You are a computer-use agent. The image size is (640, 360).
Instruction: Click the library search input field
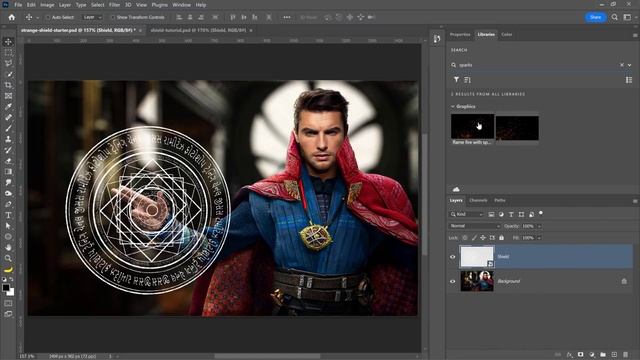click(538, 65)
